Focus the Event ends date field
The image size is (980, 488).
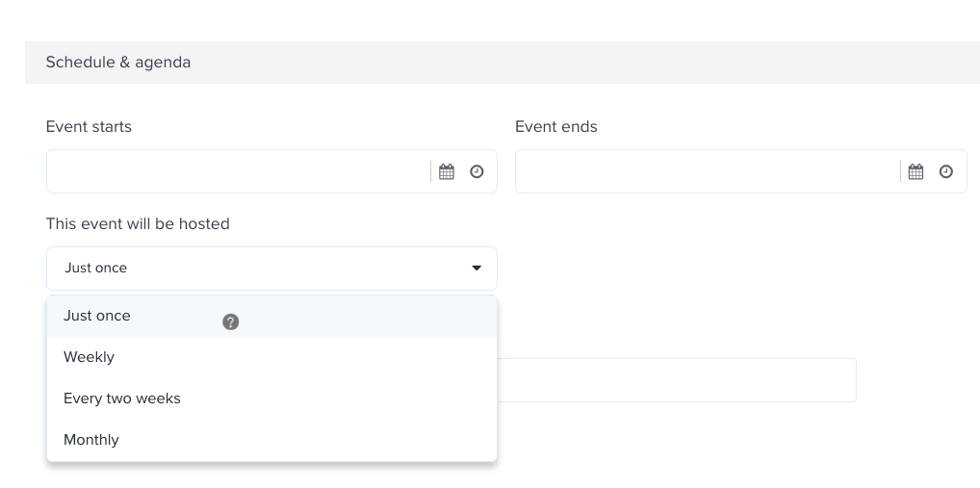tap(707, 171)
